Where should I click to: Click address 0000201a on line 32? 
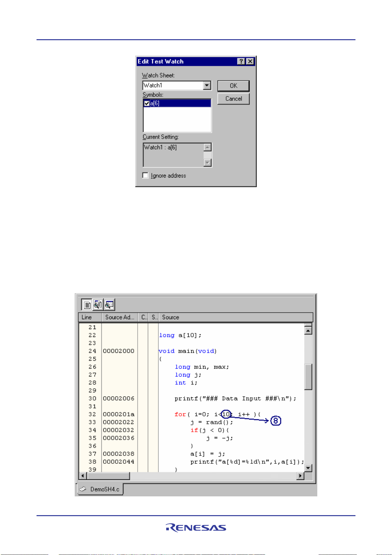coord(119,414)
